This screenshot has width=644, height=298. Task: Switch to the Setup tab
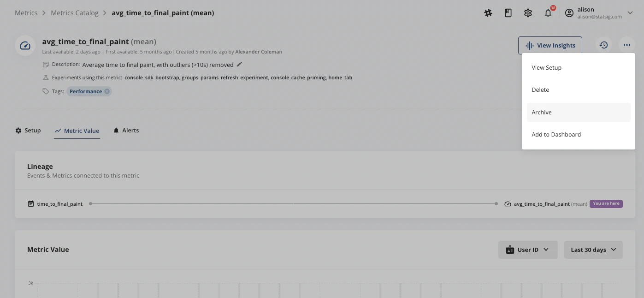point(28,131)
